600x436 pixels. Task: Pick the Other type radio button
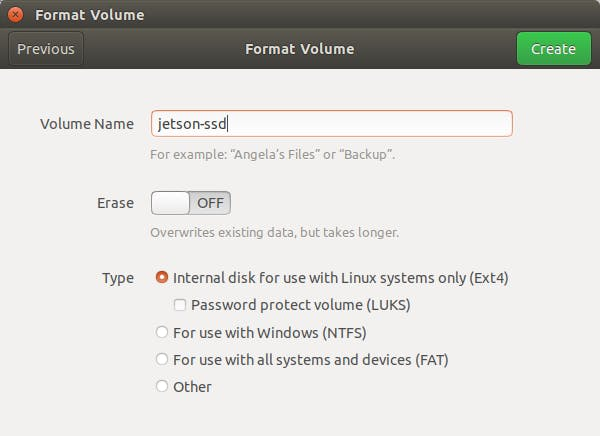[x=162, y=386]
